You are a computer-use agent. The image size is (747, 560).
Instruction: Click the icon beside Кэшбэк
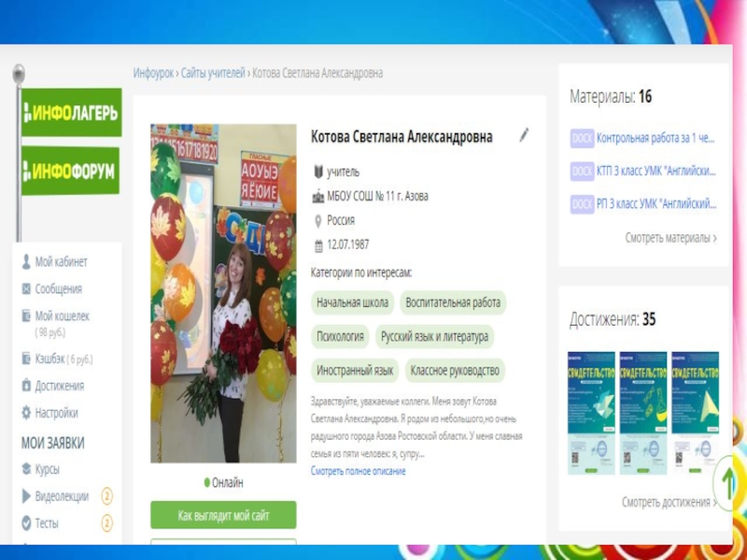click(x=26, y=358)
